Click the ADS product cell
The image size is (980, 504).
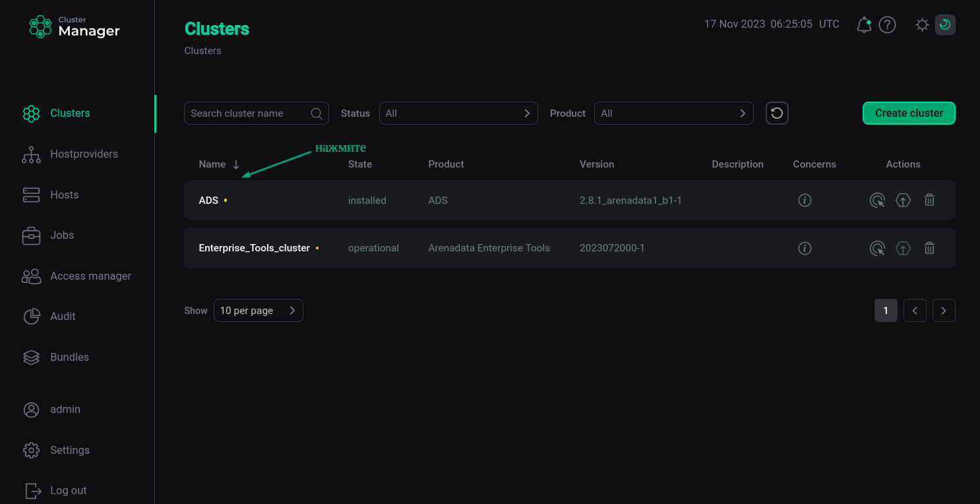[x=438, y=201]
